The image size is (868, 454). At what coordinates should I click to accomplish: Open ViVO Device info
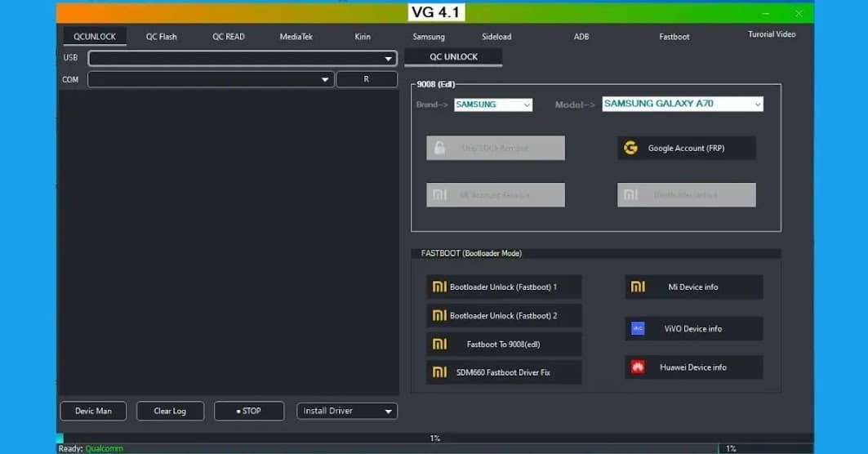(693, 328)
